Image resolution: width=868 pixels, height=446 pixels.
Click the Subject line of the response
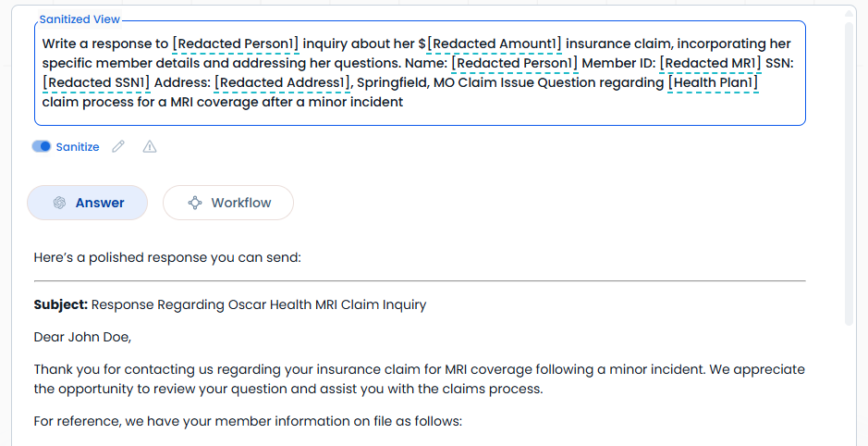(x=230, y=304)
